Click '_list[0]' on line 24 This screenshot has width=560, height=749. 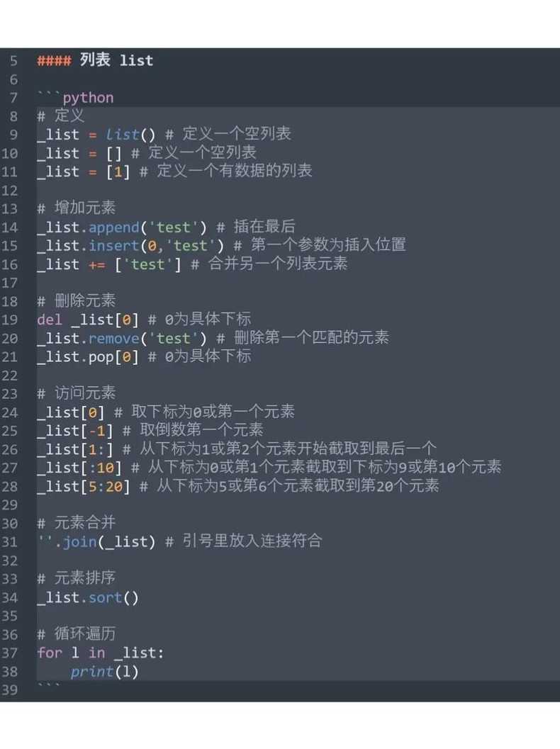click(x=71, y=412)
